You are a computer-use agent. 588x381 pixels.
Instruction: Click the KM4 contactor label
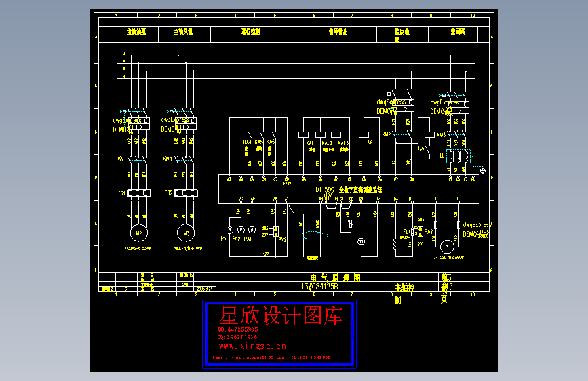tap(168, 159)
